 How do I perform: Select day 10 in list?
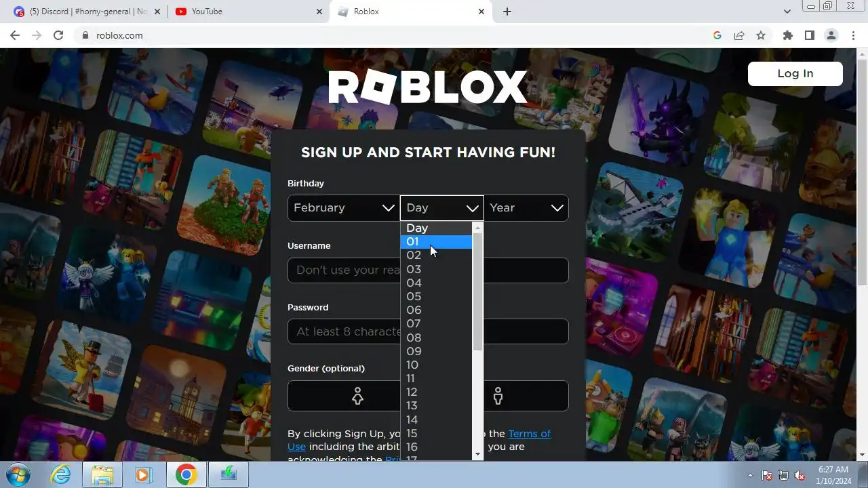436,365
